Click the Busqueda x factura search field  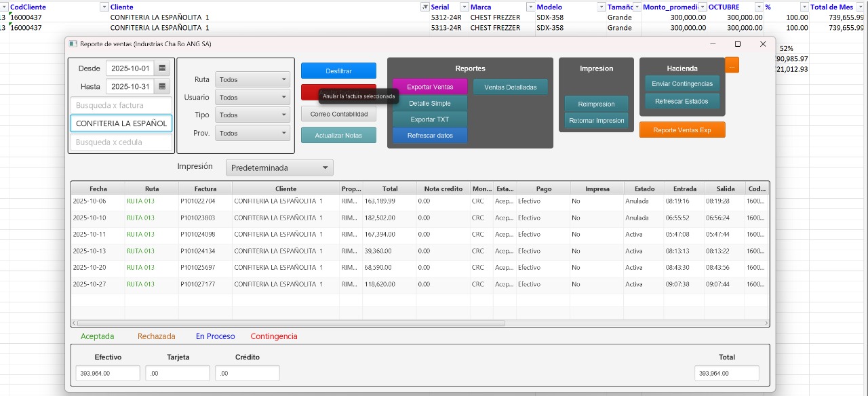pos(121,105)
